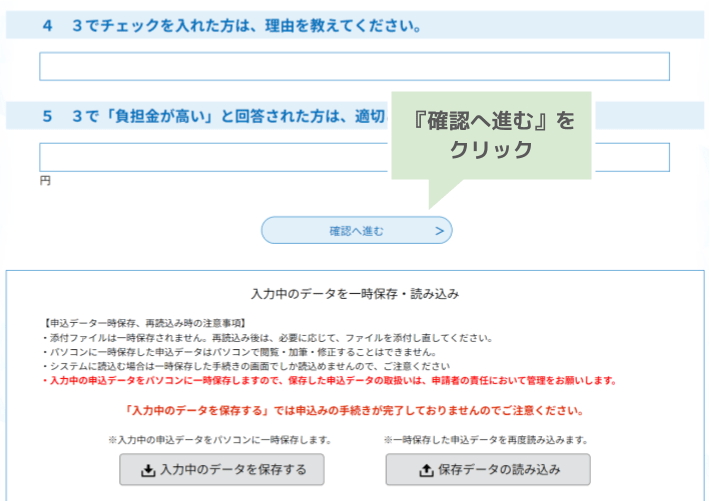Image resolution: width=710 pixels, height=501 pixels.
Task: Click the ※一時保存した申込データを再度読み込みます note
Action: (486, 440)
